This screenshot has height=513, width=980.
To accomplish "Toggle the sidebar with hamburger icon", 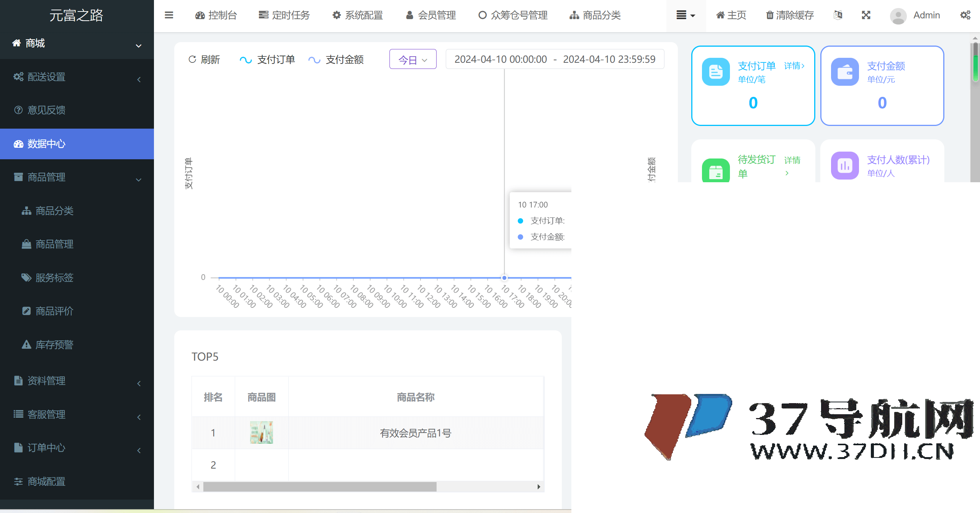I will coord(169,15).
